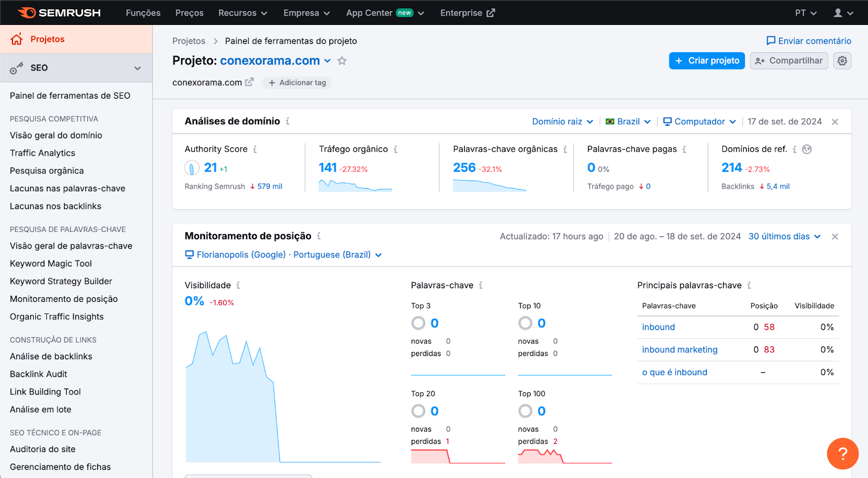Viewport: 868px width, 478px height.
Task: Star the conexorama.com project as favorite
Action: [342, 61]
